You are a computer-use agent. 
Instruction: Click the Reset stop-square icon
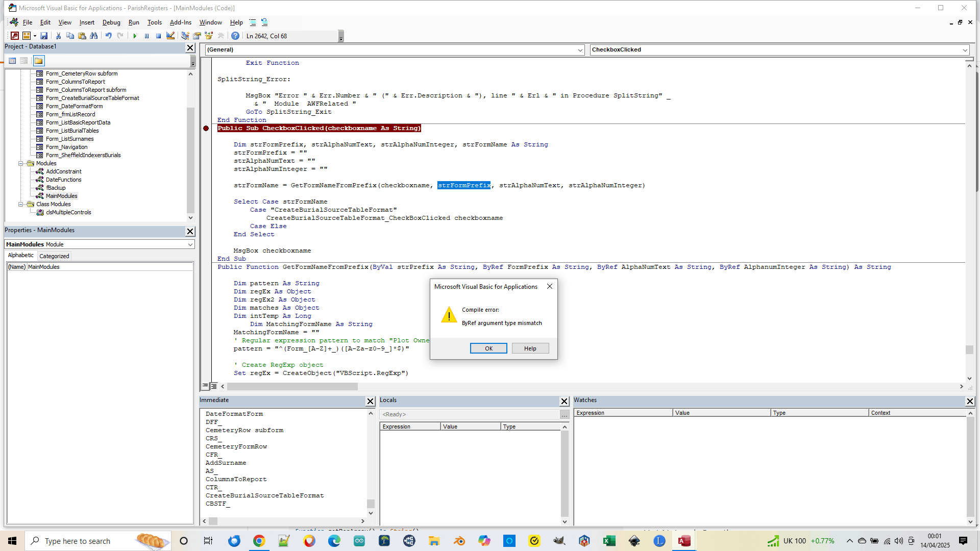coord(158,36)
